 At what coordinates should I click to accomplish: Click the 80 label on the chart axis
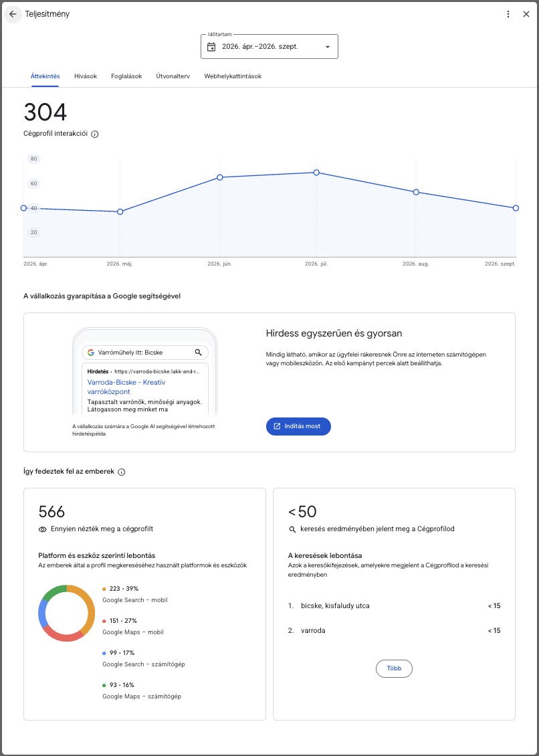33,159
